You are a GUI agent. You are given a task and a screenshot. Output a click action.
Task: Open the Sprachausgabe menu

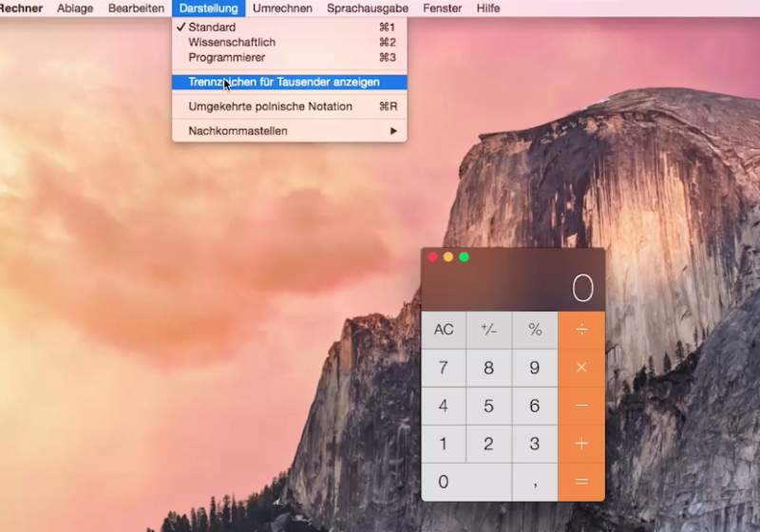(x=368, y=9)
